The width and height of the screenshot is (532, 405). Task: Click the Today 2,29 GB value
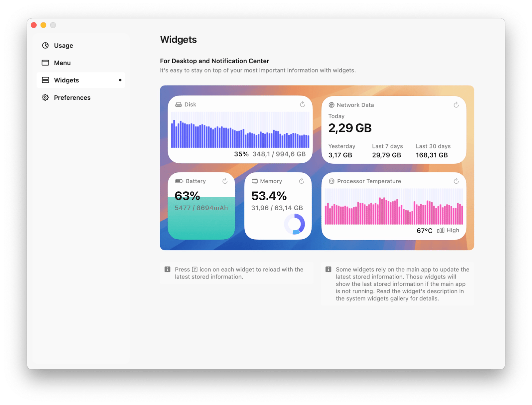(350, 128)
